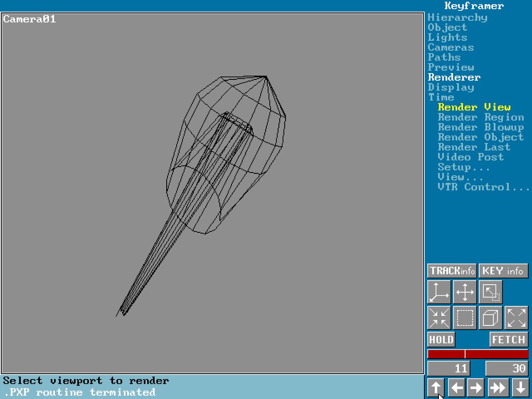This screenshot has height=399, width=532.
Task: Click the full-screen viewport toggle icon
Action: tap(490, 292)
